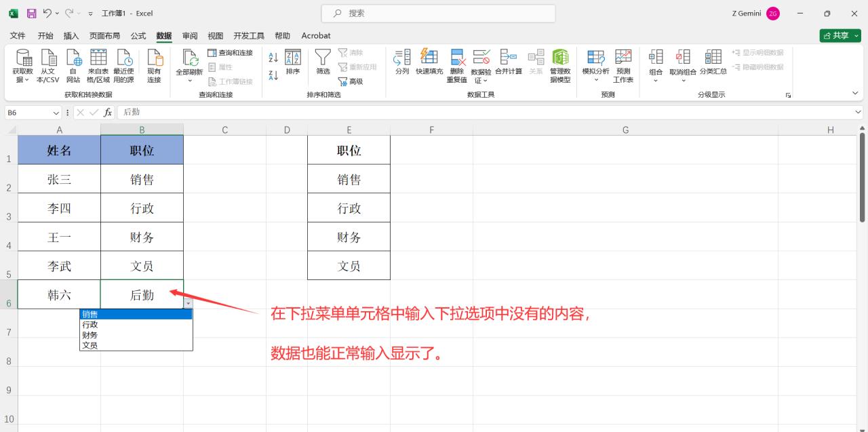Expand the Name Box dropdown arrow

click(56, 112)
